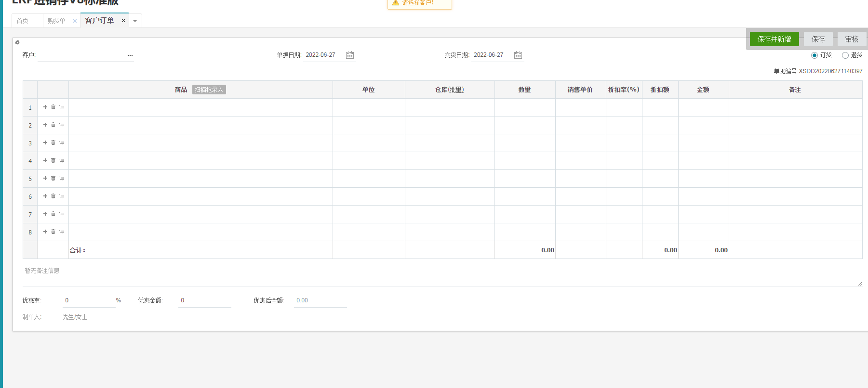Click the 备注 cell in row 4
Viewport: 868px width, 388px height.
795,161
